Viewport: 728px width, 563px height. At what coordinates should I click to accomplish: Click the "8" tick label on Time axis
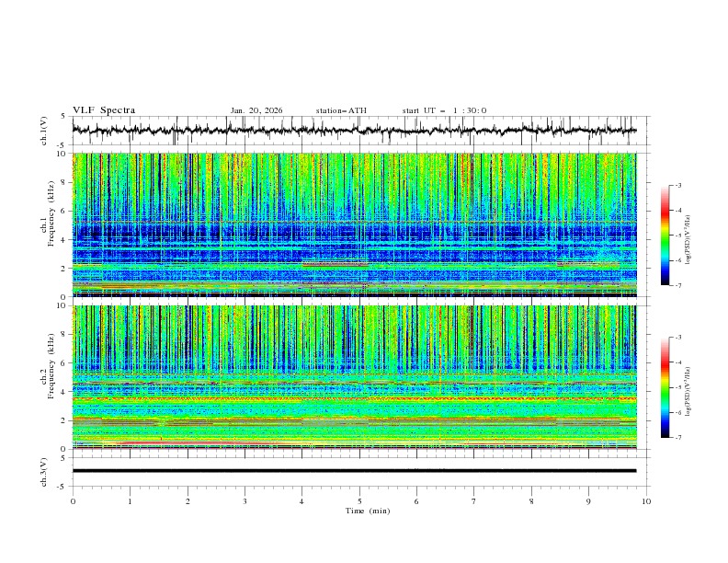pos(531,501)
